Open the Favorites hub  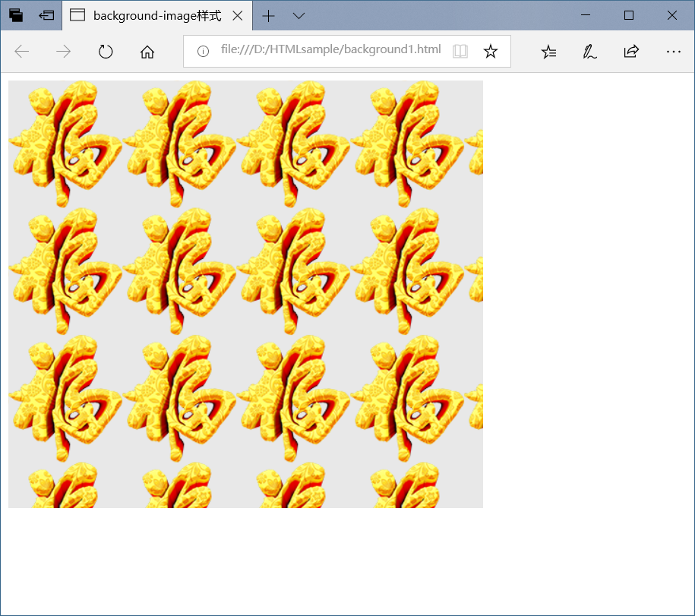[x=548, y=52]
